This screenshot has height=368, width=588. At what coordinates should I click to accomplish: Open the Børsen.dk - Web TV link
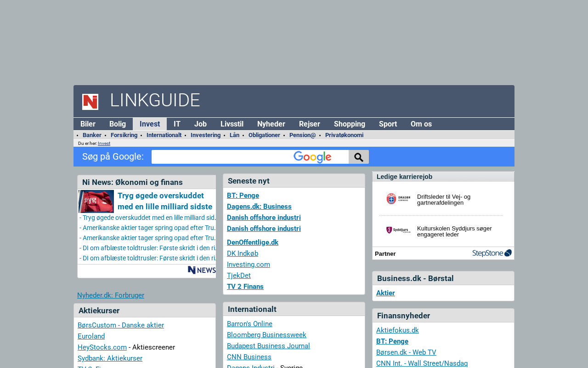(406, 352)
